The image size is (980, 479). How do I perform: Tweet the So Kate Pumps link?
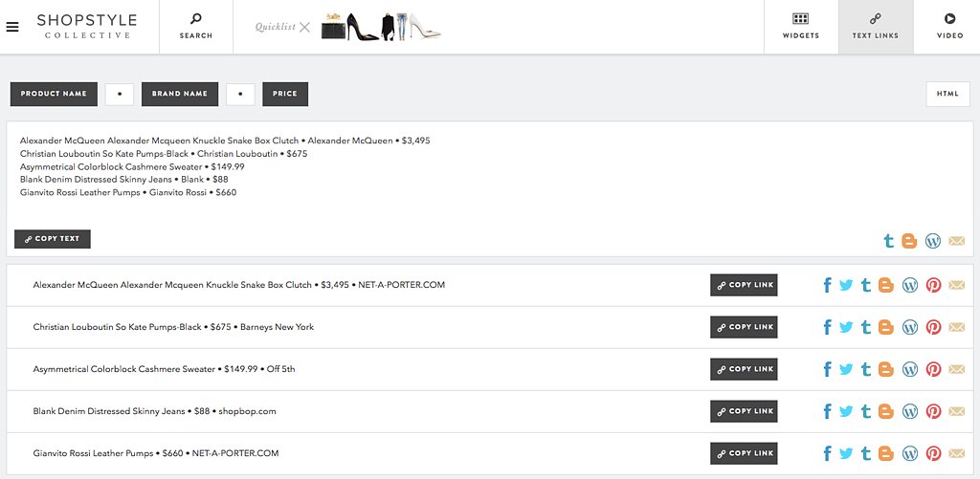846,327
